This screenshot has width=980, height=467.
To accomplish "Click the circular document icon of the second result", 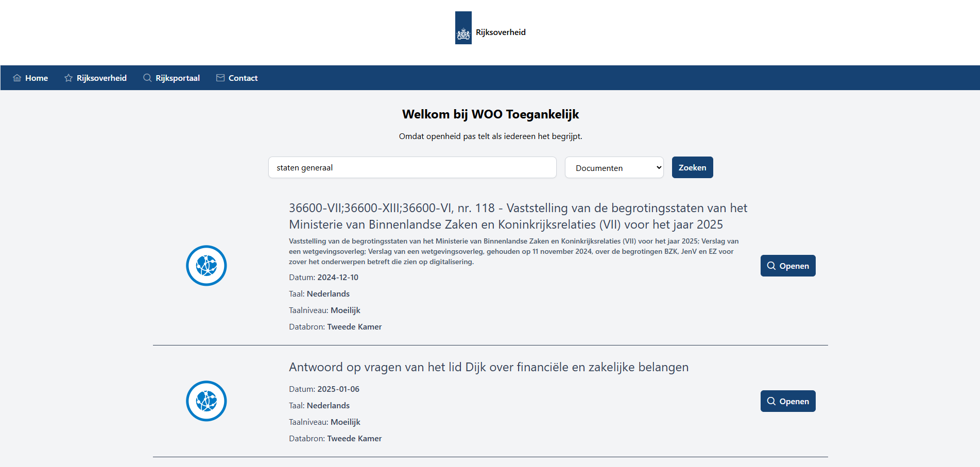I will click(206, 401).
